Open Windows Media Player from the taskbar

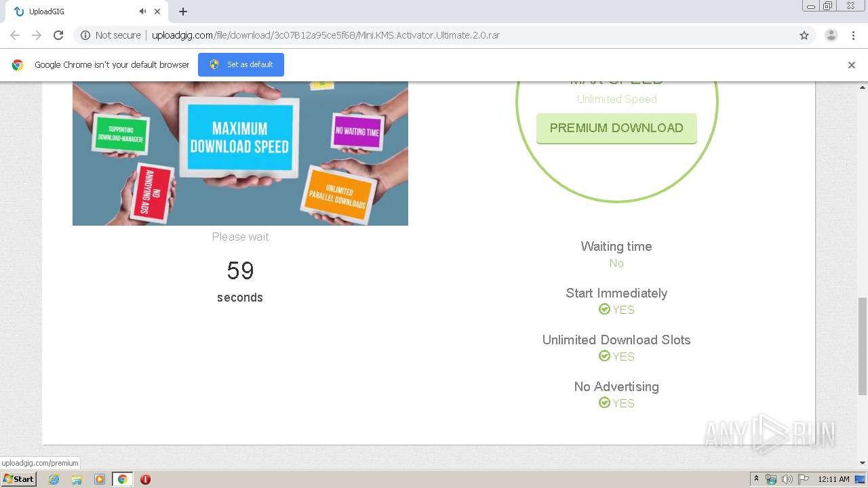(100, 479)
